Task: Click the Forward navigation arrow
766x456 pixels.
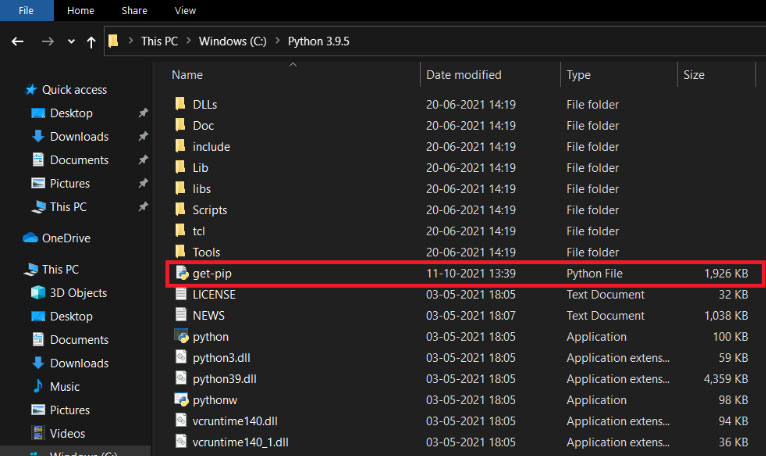Action: (x=47, y=42)
